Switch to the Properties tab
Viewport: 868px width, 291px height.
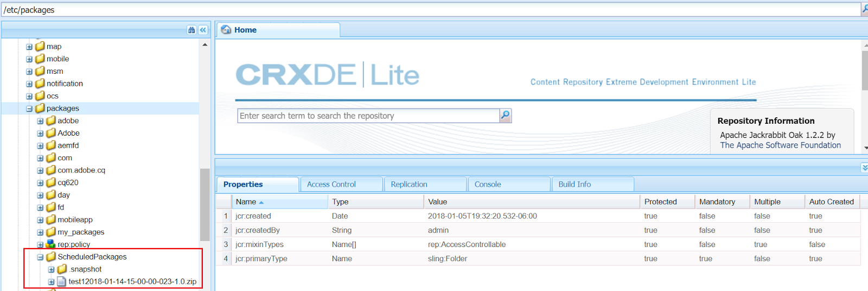pyautogui.click(x=258, y=185)
